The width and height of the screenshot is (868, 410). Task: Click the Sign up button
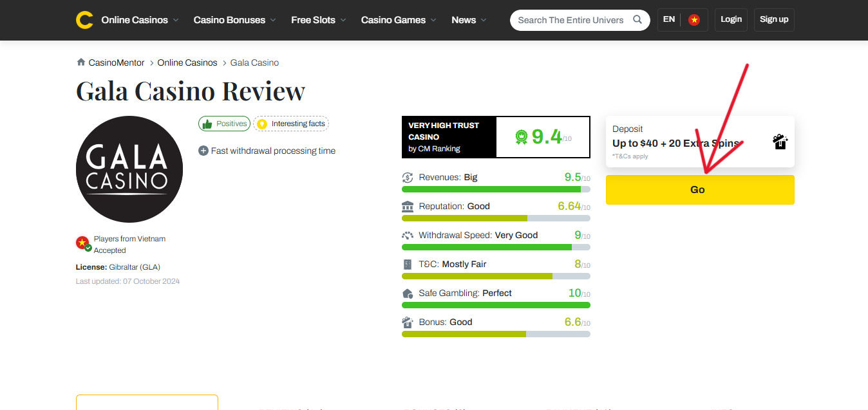[x=774, y=20]
